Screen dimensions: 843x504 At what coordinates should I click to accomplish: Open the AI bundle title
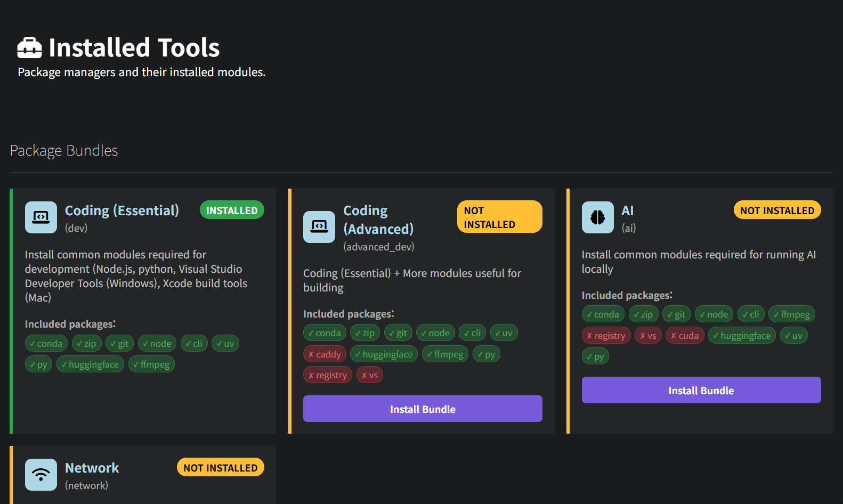point(628,210)
